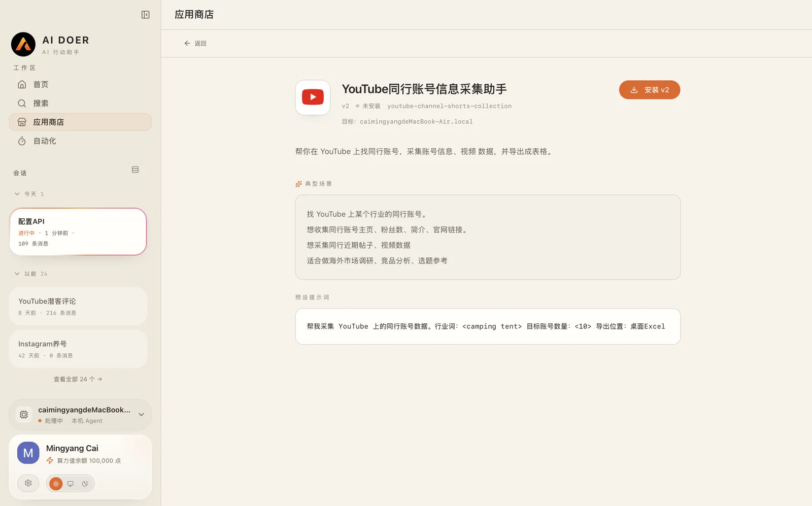Image resolution: width=812 pixels, height=506 pixels.
Task: Click the magnifier icon beside 搜索
Action: coord(22,103)
